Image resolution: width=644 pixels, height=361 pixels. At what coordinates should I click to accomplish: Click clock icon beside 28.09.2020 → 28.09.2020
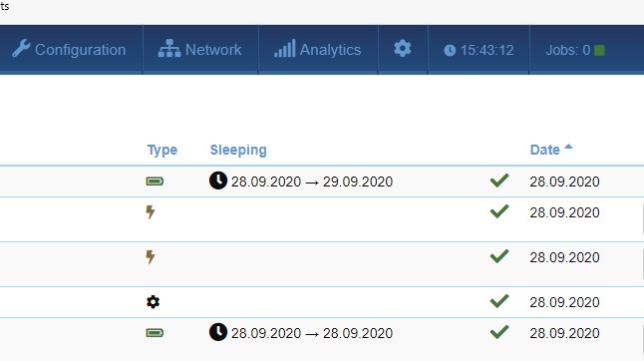pos(218,332)
